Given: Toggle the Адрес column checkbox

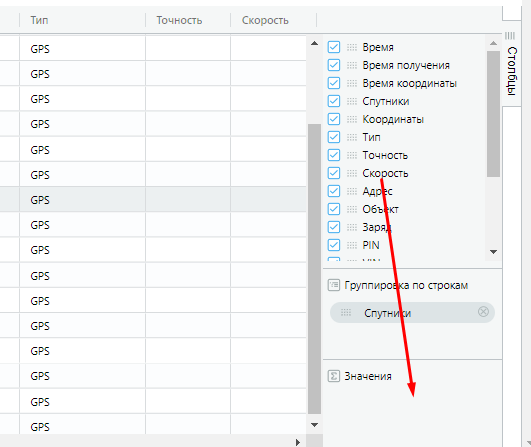Looking at the screenshot, I should [334, 191].
